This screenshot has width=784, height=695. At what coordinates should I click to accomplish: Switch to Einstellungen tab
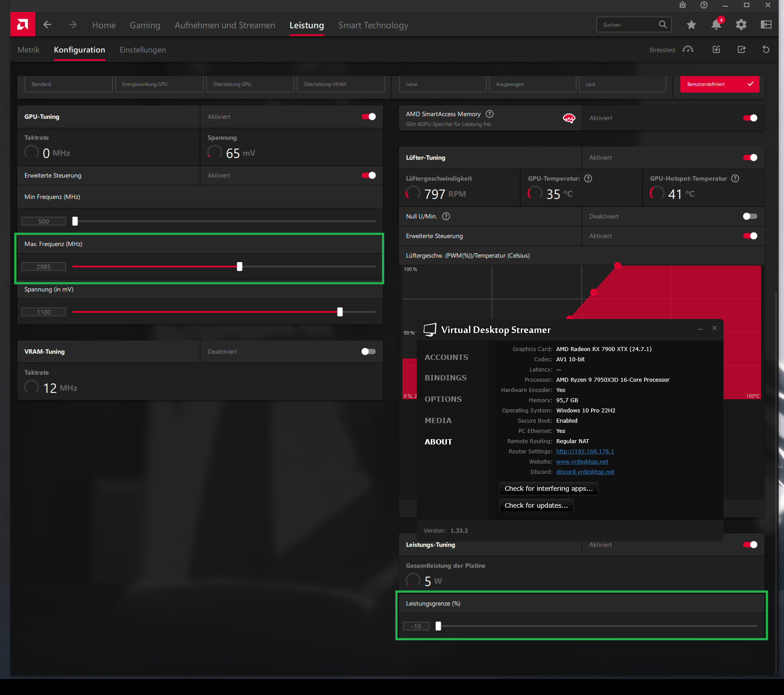[x=143, y=50]
